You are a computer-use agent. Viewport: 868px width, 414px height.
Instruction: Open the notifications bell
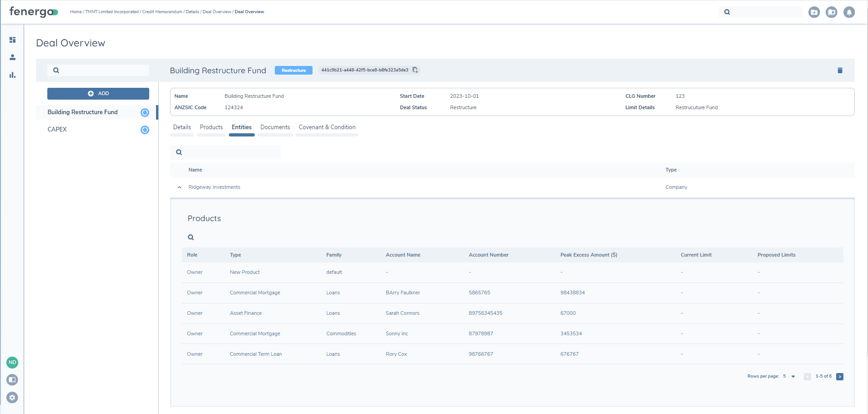click(848, 12)
